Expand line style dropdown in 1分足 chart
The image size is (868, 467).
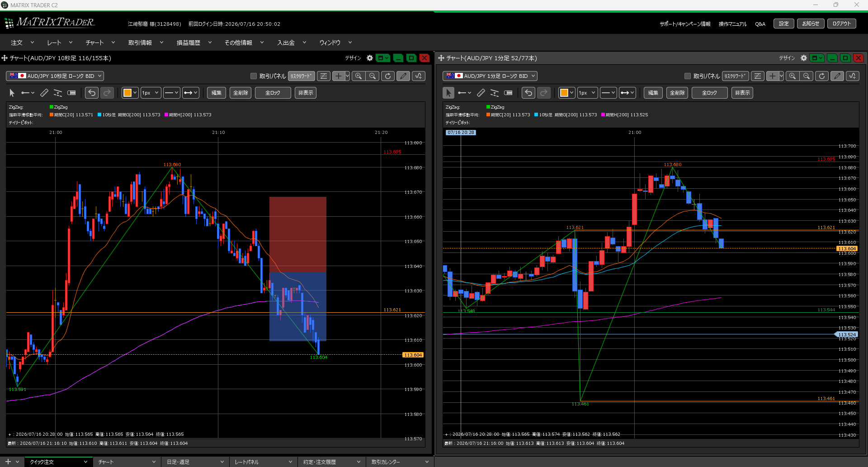[x=609, y=93]
